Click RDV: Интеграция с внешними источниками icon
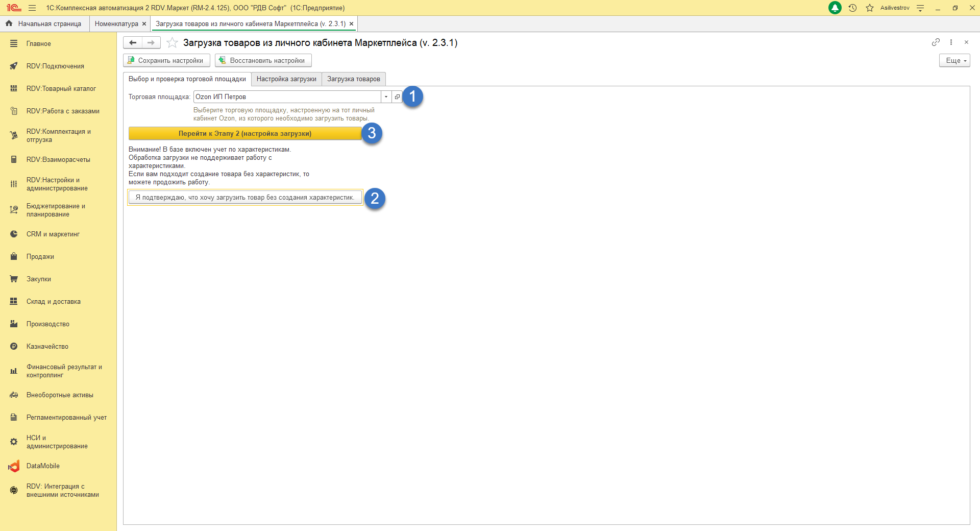The height and width of the screenshot is (531, 980). (x=14, y=490)
